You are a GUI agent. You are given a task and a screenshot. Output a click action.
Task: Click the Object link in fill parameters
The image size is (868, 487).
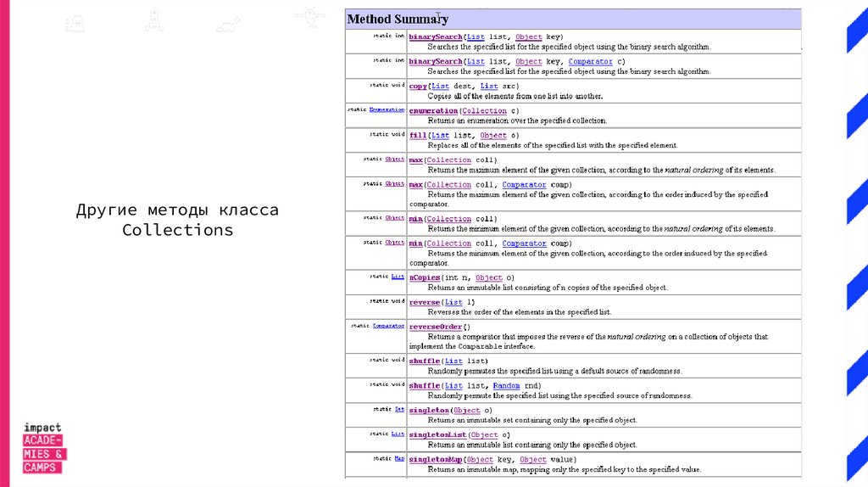493,135
